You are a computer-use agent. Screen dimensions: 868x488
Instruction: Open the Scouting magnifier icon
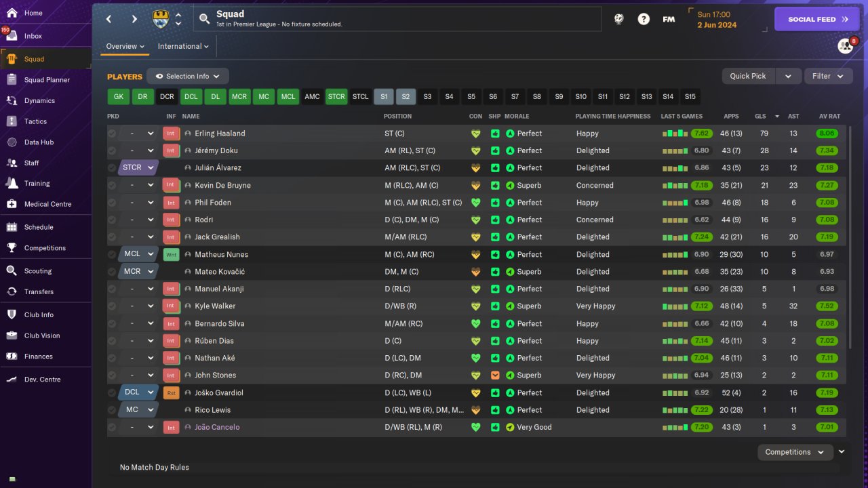[12, 271]
